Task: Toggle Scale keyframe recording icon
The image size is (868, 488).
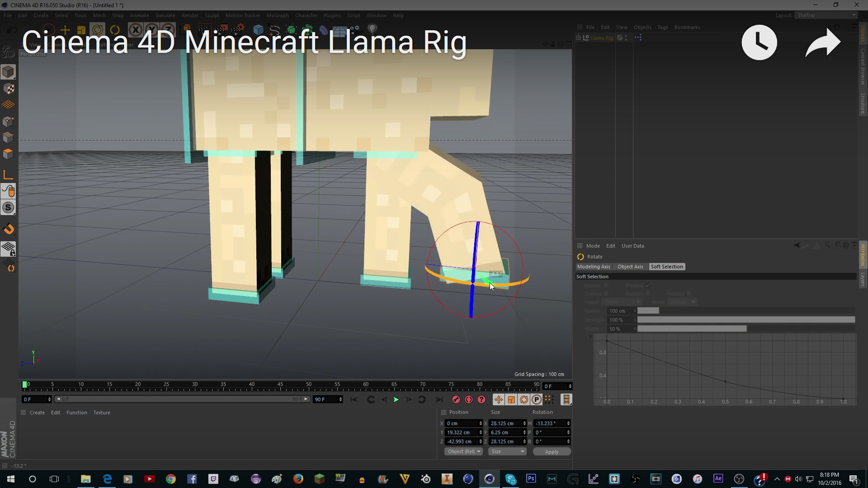Action: 511,399
